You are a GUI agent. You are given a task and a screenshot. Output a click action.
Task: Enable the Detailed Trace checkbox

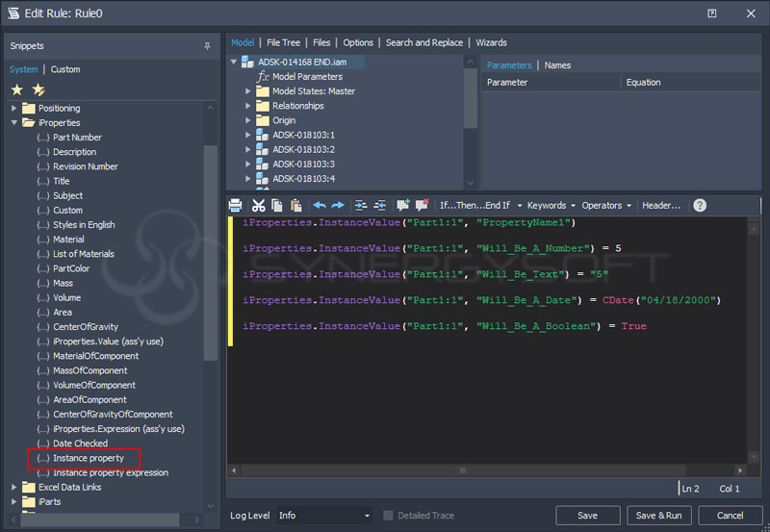(389, 516)
